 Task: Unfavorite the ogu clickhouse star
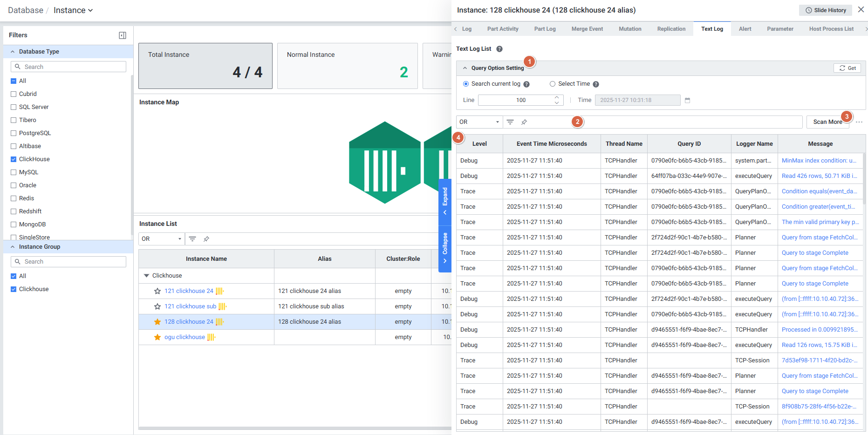[x=157, y=337]
